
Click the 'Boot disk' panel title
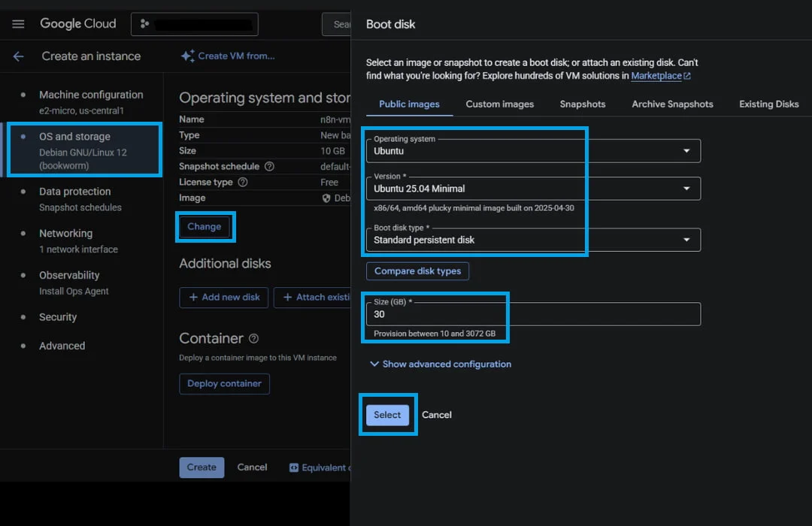390,24
